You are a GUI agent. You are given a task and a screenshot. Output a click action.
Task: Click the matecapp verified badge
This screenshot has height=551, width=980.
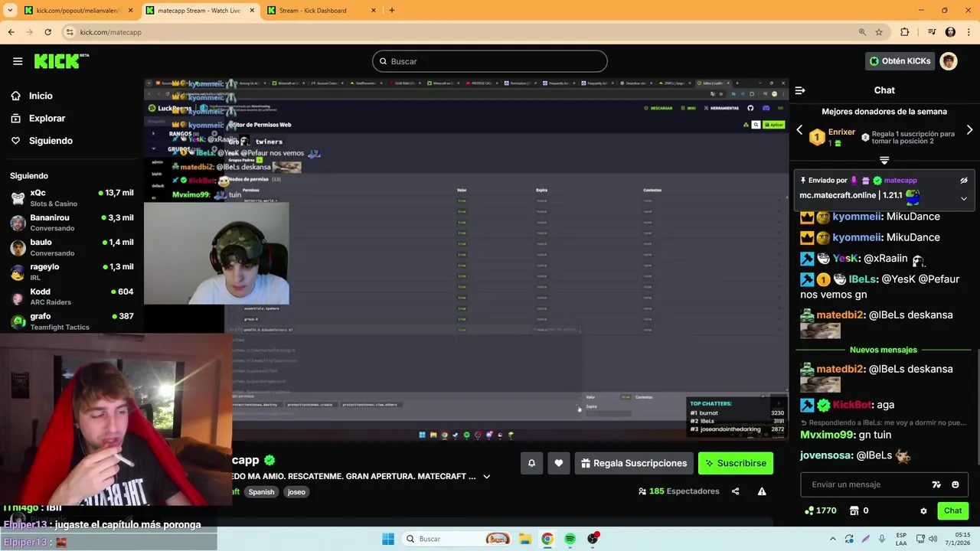point(269,460)
